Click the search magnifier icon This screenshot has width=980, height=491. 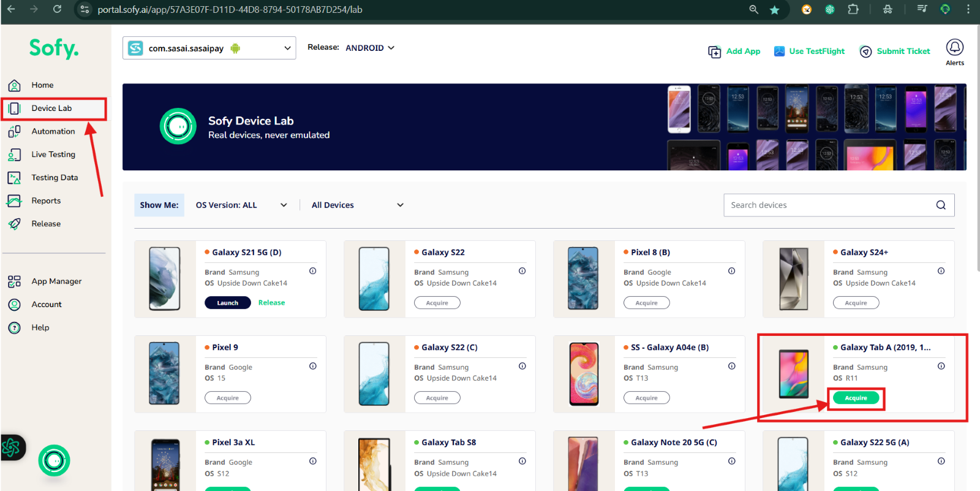(x=941, y=205)
